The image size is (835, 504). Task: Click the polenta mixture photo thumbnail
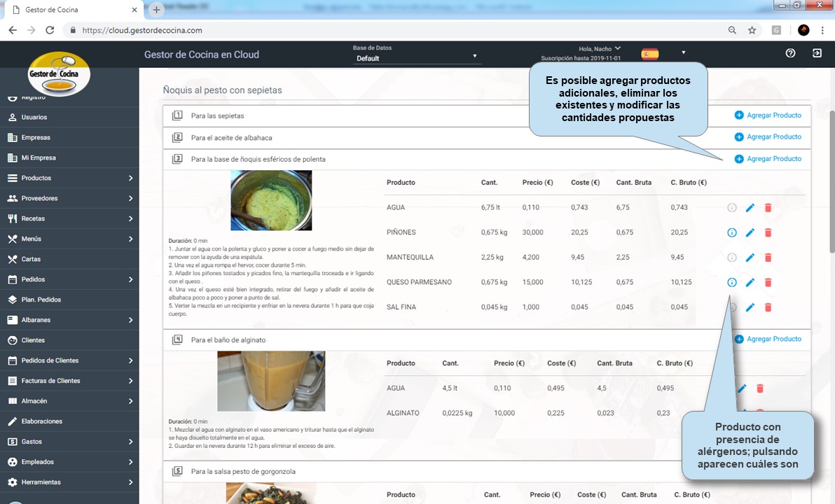(271, 200)
